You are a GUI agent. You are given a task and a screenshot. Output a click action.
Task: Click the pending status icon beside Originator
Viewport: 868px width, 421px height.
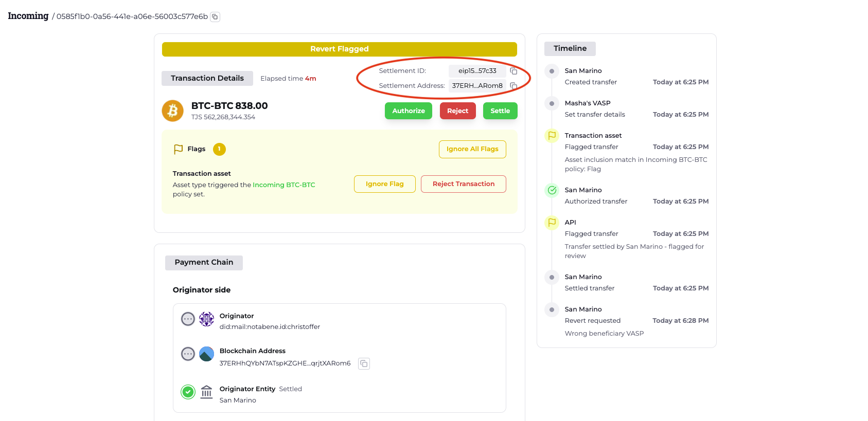coord(188,319)
